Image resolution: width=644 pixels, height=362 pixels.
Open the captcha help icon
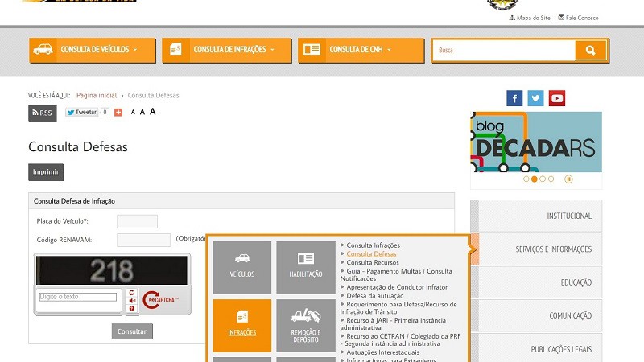[132, 309]
